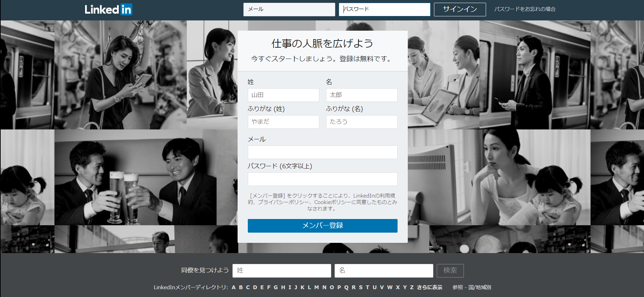Open member directory letter L
The width and height of the screenshot is (644, 297).
[x=309, y=287]
